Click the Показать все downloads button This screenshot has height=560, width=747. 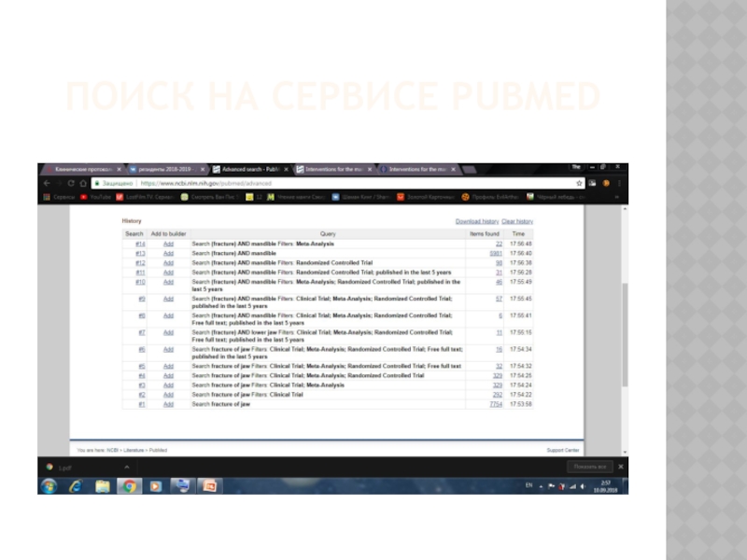590,467
